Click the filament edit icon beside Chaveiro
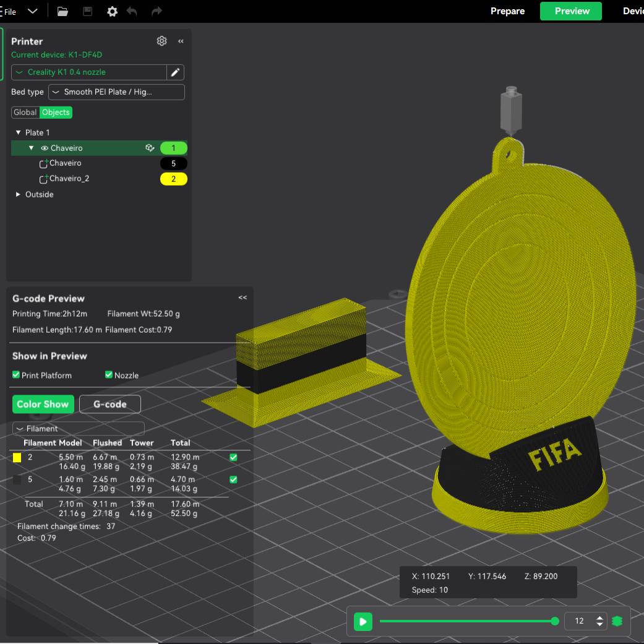This screenshot has height=644, width=644. coord(150,148)
